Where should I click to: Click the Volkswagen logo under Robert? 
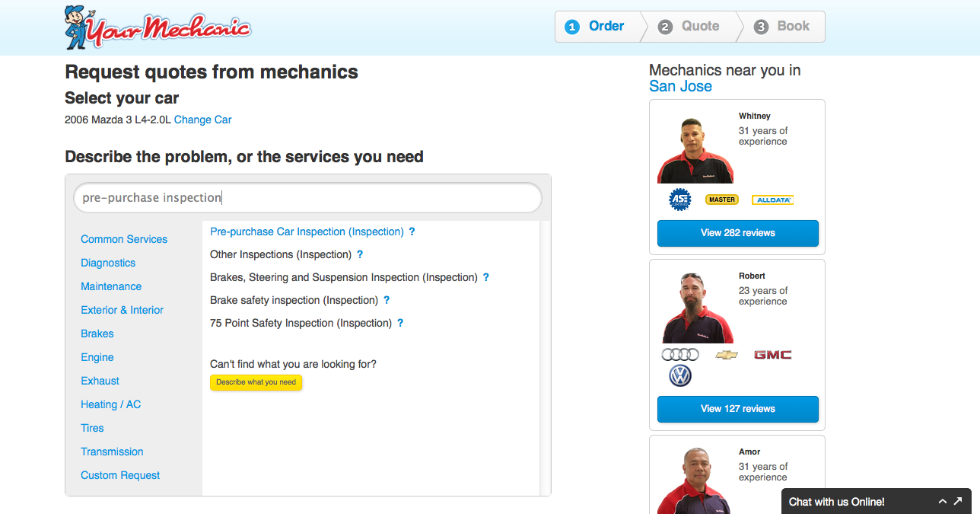coord(680,375)
